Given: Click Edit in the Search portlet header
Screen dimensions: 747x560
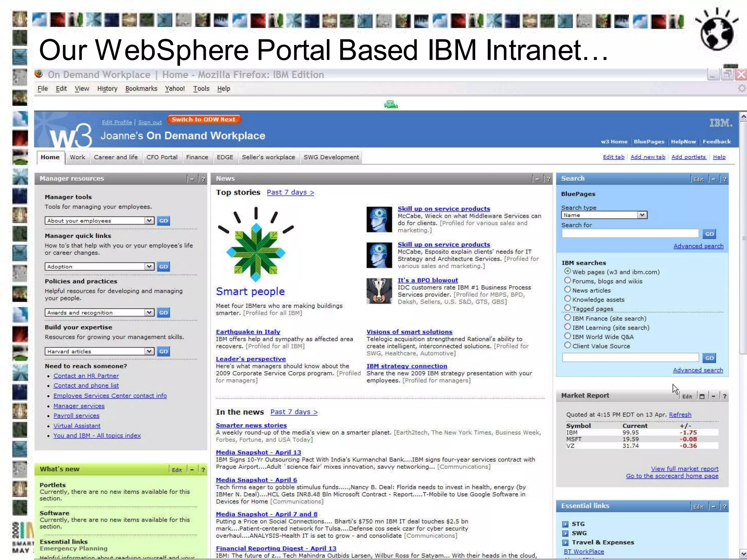Looking at the screenshot, I should (698, 179).
